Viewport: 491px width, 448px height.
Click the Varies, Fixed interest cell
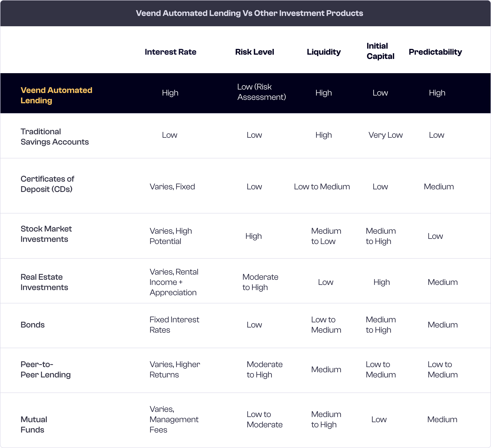172,187
